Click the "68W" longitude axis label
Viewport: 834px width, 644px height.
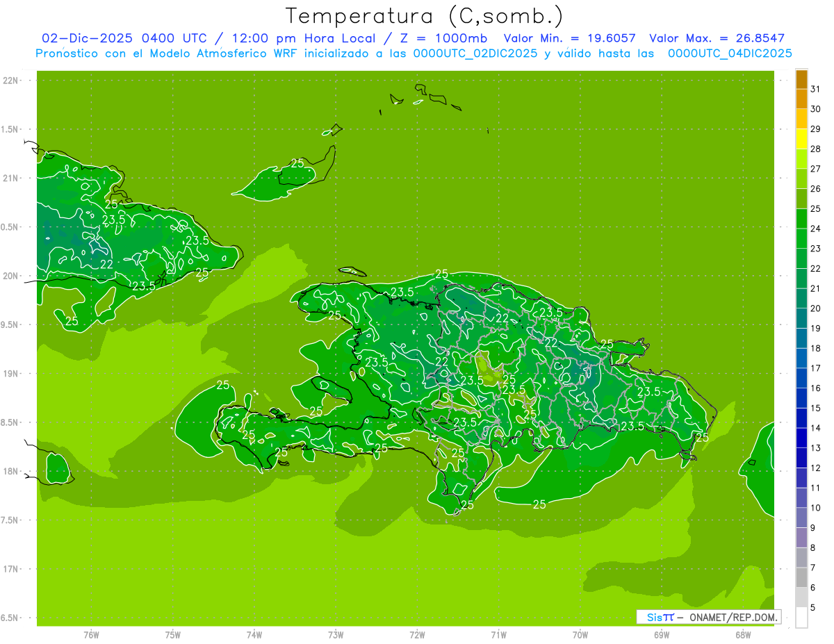(x=743, y=635)
